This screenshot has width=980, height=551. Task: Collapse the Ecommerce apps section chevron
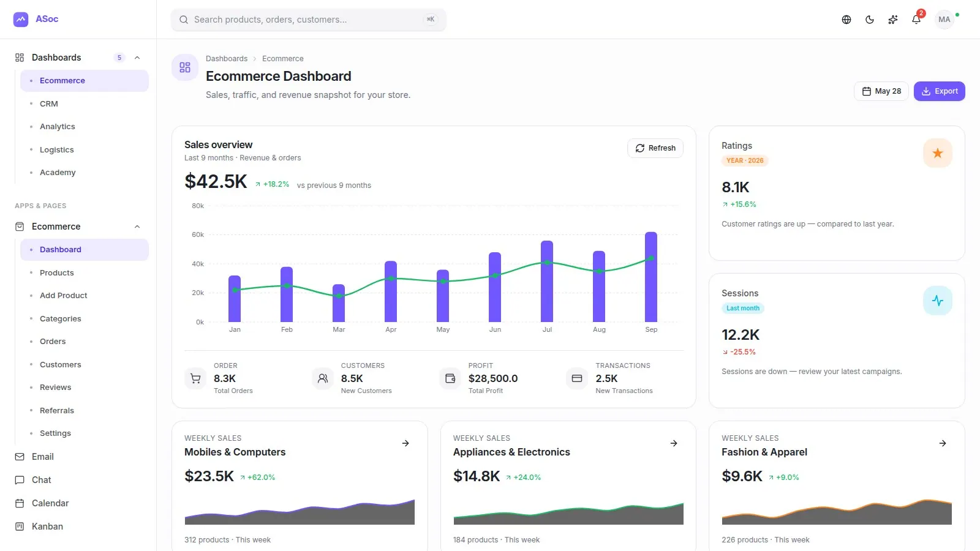[137, 227]
